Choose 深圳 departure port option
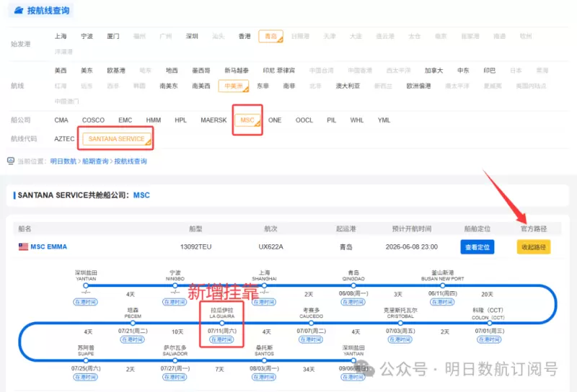This screenshot has width=577, height=392. pyautogui.click(x=192, y=36)
